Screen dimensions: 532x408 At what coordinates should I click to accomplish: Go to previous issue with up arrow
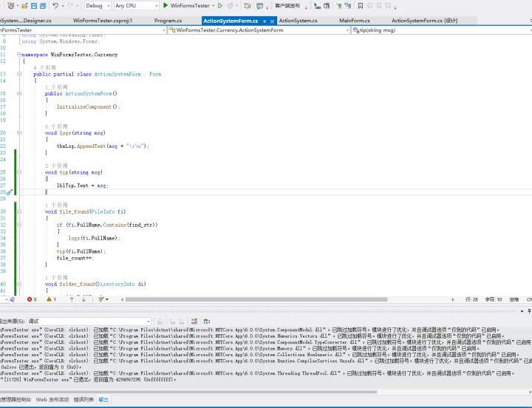pyautogui.click(x=72, y=299)
